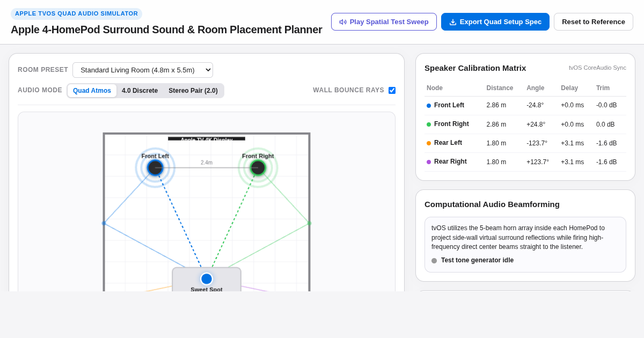Click the blue Front Left color dot
The height and width of the screenshot is (338, 644).
click(429, 106)
